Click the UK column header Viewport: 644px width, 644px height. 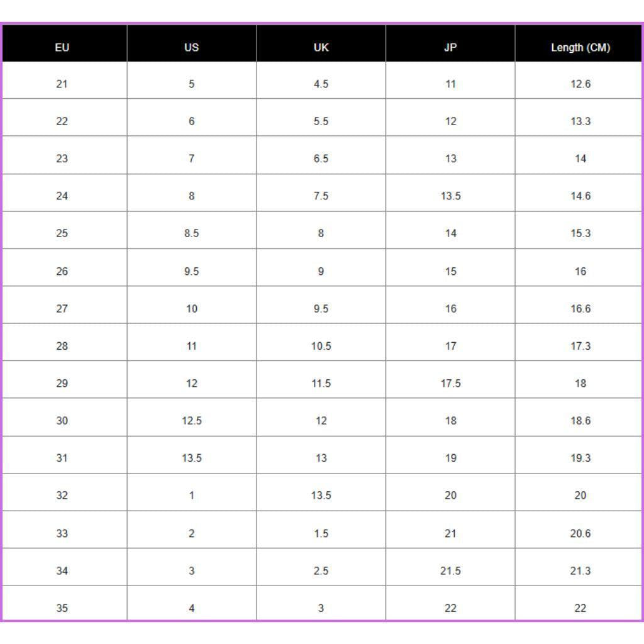321,47
